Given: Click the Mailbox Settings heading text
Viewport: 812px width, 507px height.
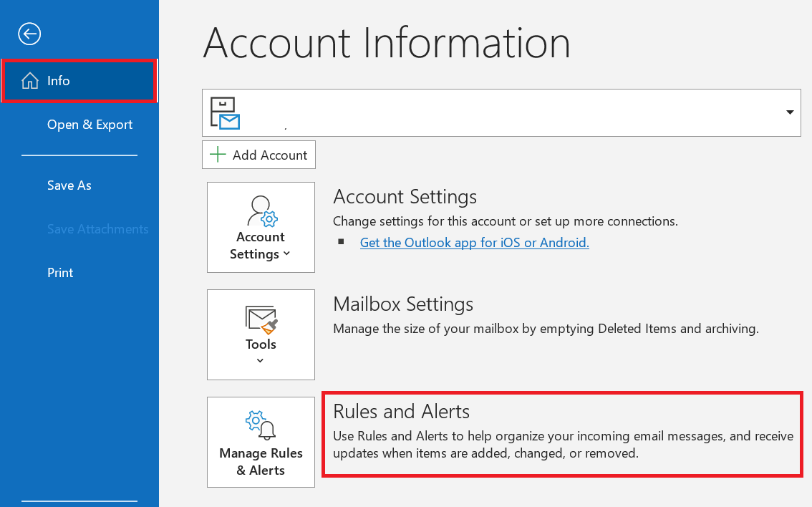Looking at the screenshot, I should 403,304.
